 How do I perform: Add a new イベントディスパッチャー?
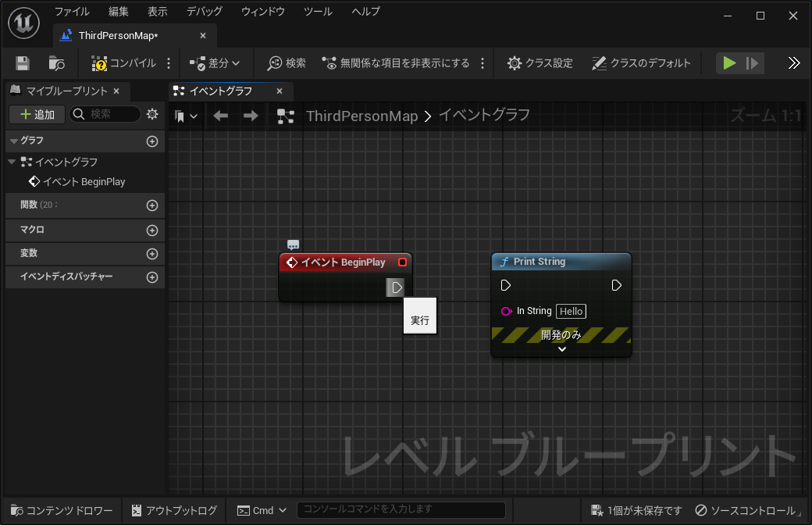[152, 277]
